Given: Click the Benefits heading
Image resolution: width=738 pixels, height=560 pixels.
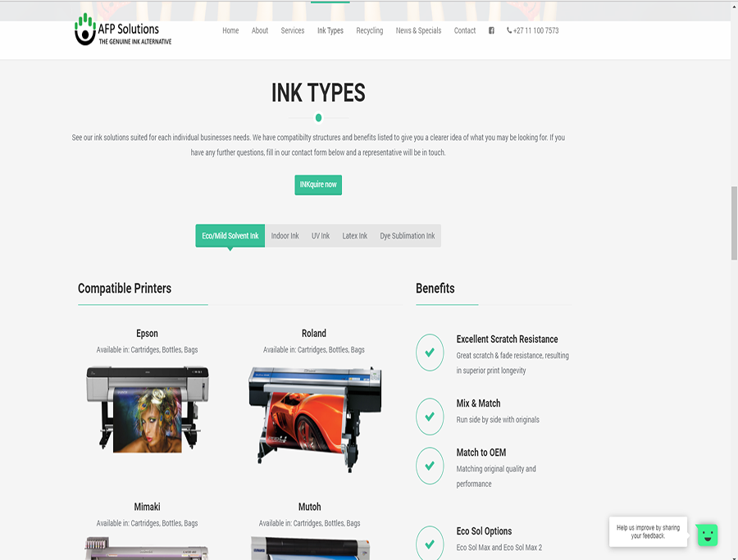Looking at the screenshot, I should [x=435, y=289].
